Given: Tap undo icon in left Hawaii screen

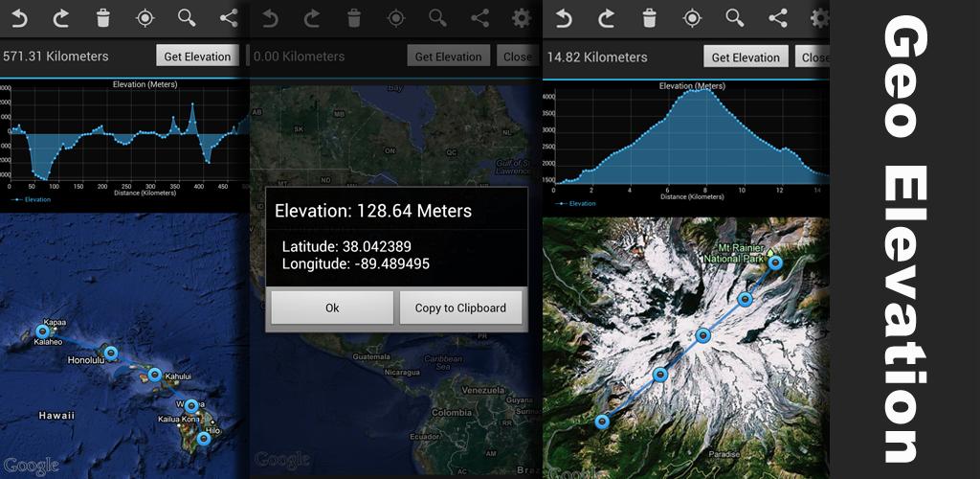Looking at the screenshot, I should [x=19, y=18].
